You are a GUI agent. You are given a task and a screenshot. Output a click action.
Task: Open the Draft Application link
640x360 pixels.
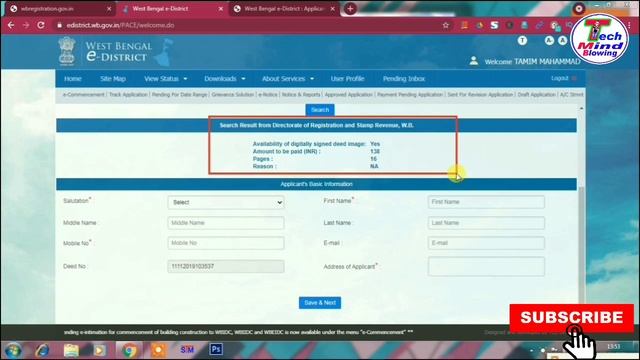click(x=536, y=95)
